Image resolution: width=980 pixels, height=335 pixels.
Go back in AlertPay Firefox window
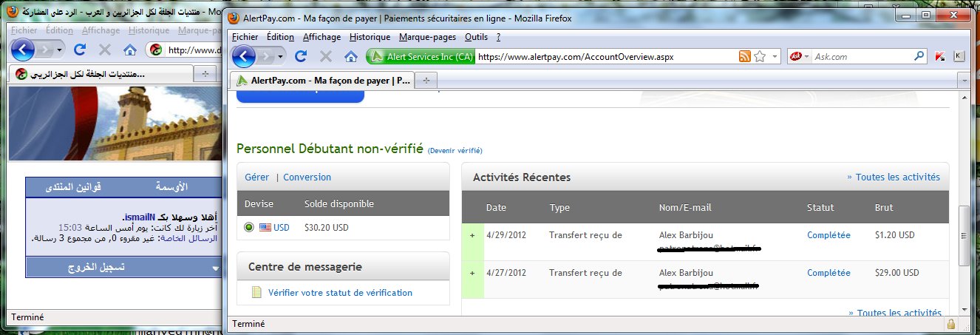[x=244, y=56]
